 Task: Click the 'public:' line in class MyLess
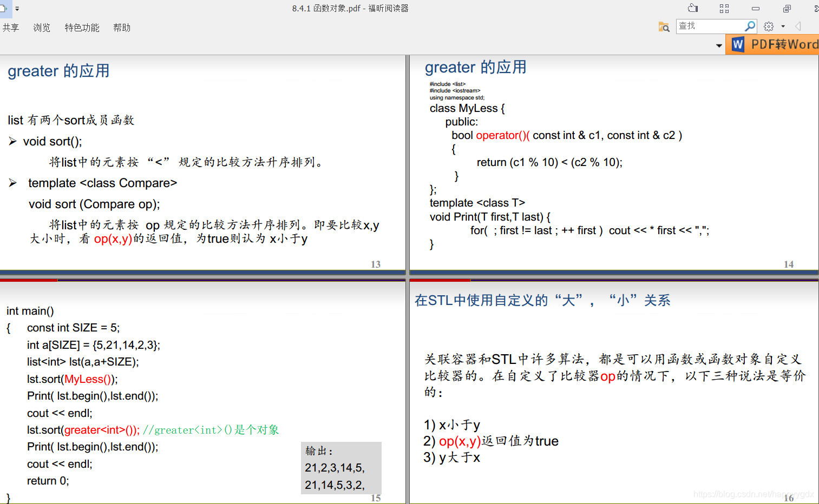coord(461,122)
